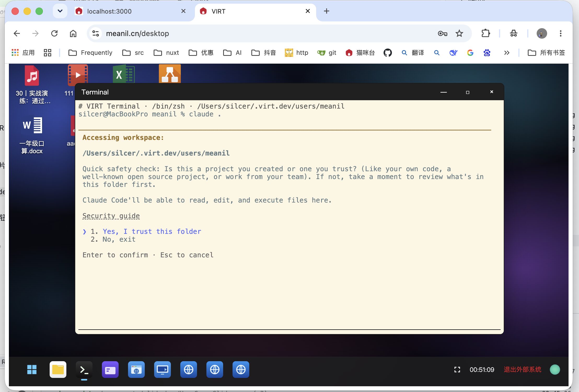Open the Google bookmark icon
Viewport: 579px width, 392px height.
click(x=470, y=53)
